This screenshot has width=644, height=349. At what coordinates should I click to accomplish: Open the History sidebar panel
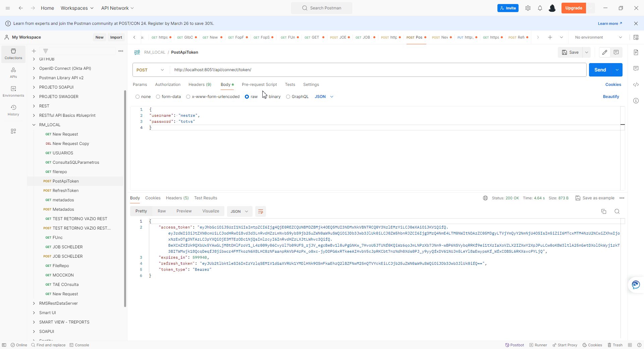click(13, 110)
